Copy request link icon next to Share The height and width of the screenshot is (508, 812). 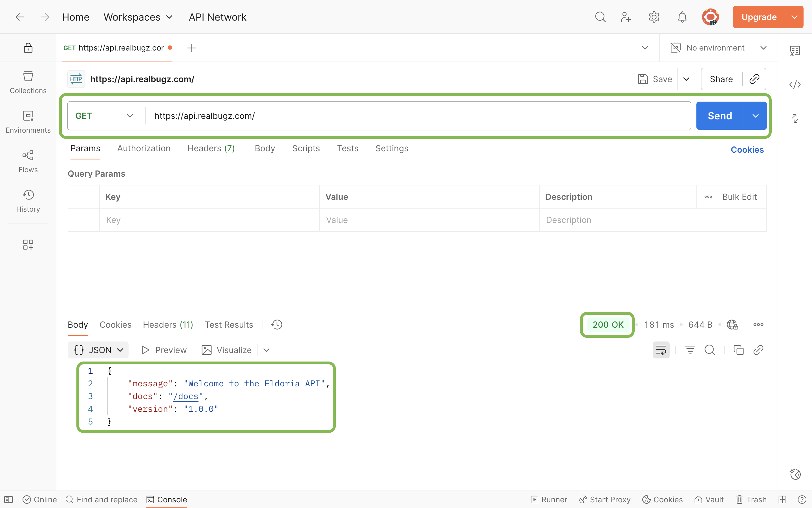tap(754, 79)
